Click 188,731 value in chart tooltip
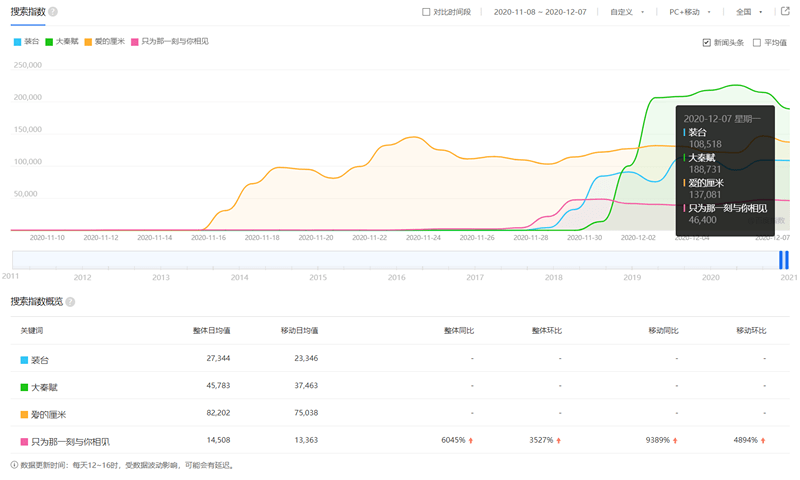 [x=705, y=169]
